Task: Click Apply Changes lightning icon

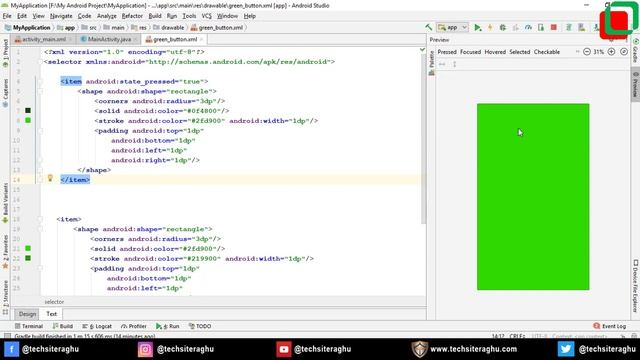Action: point(490,27)
